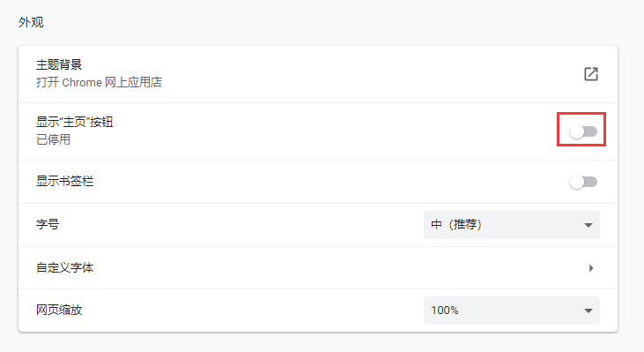Open the Chrome Web Store external link icon
The height and width of the screenshot is (352, 644).
pos(590,74)
